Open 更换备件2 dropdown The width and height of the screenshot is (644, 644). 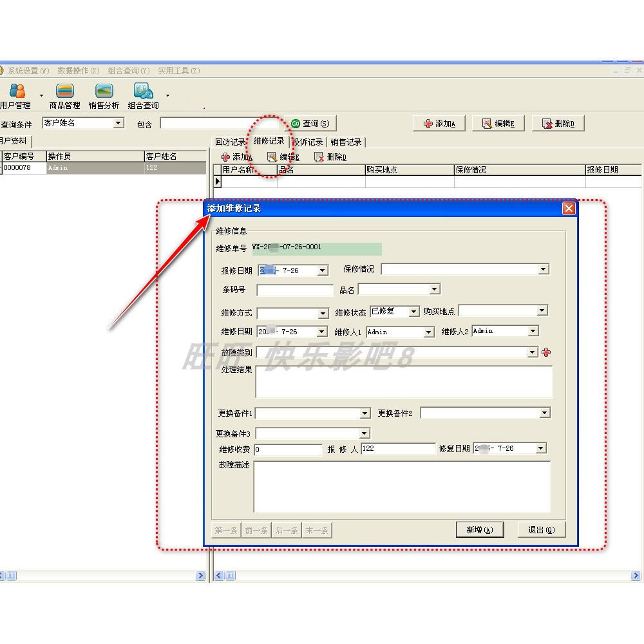(544, 412)
